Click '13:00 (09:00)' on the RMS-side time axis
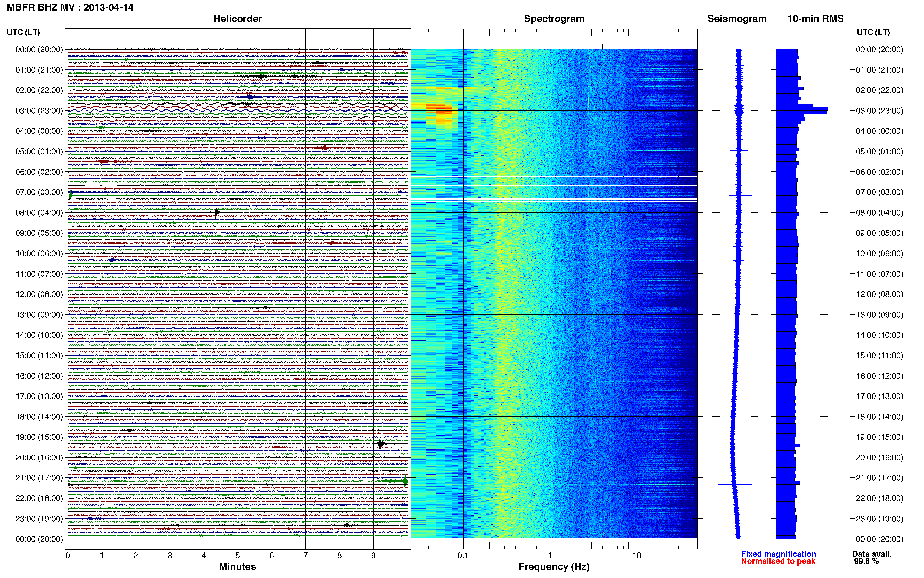The width and height of the screenshot is (924, 578). 879,315
